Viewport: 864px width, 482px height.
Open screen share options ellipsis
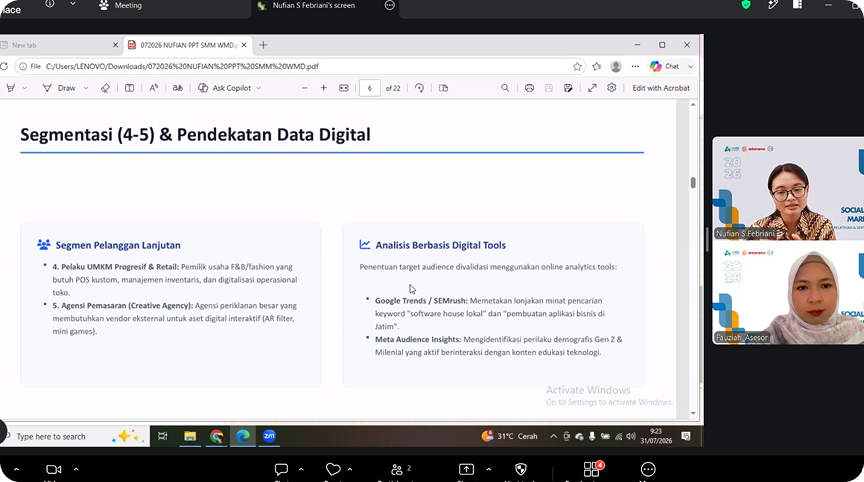390,6
